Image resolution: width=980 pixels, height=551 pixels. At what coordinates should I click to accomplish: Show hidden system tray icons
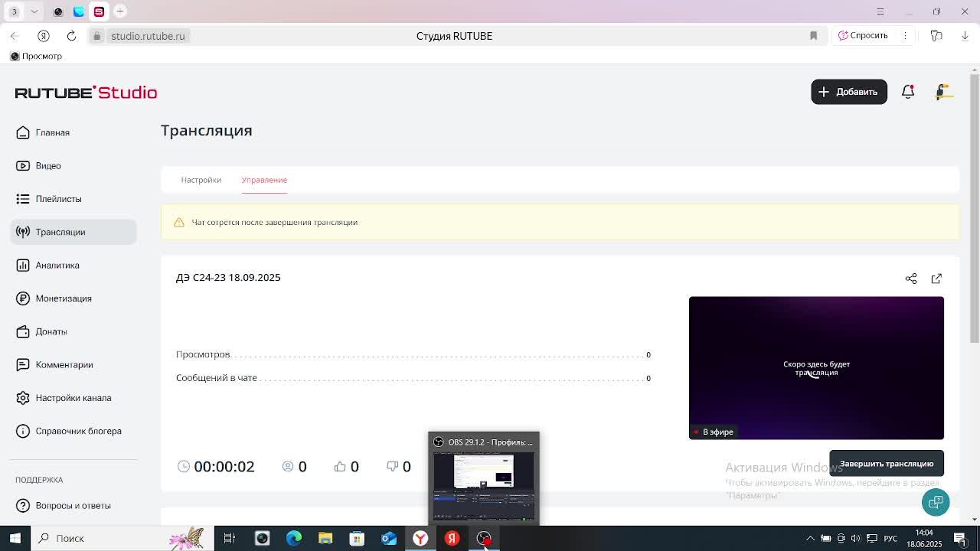tap(810, 539)
